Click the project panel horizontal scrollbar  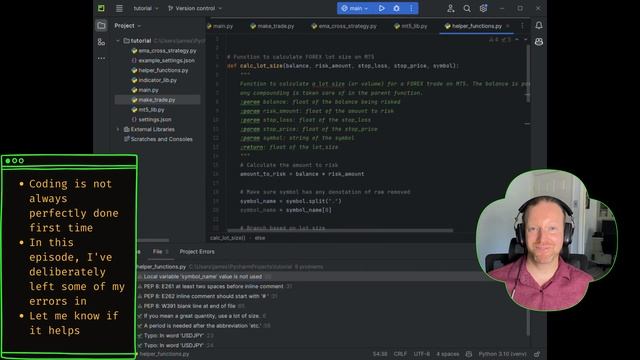tap(153, 240)
